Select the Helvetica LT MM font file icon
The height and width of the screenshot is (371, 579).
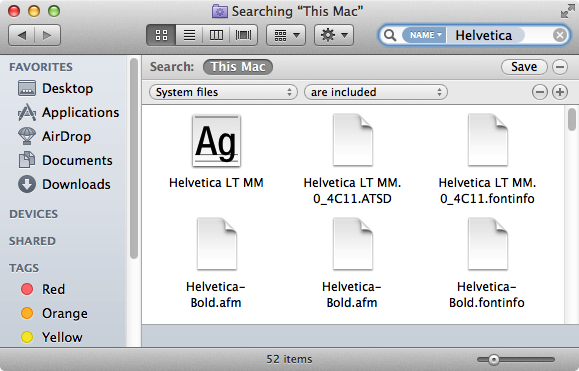click(216, 141)
